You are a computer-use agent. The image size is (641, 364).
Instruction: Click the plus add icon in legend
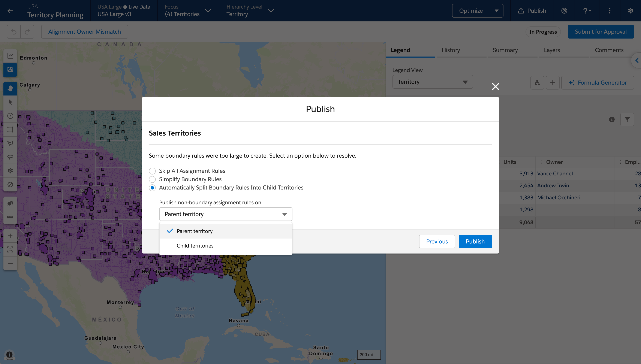point(553,83)
